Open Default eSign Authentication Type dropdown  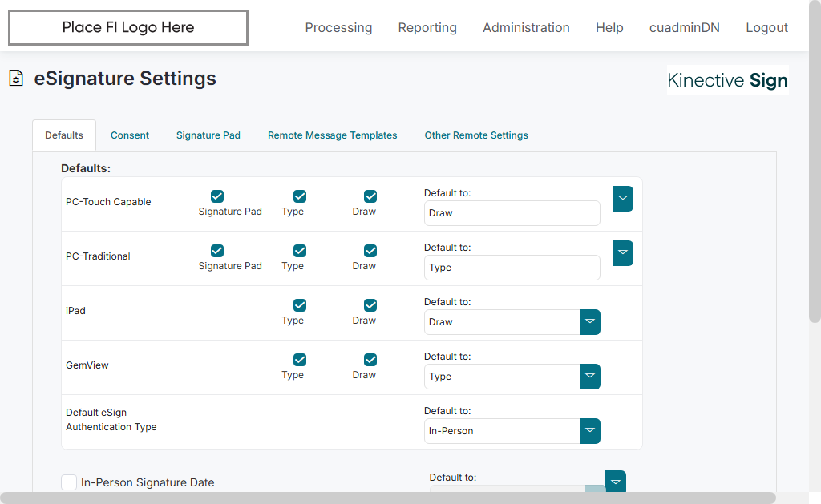[590, 431]
